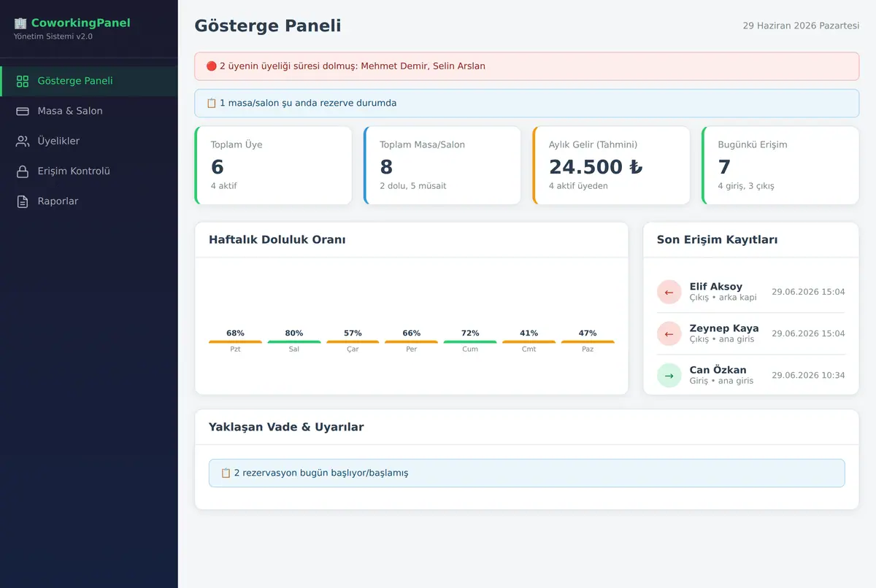This screenshot has height=588, width=876.
Task: Click the Cum 72% occupancy bar
Action: click(470, 341)
